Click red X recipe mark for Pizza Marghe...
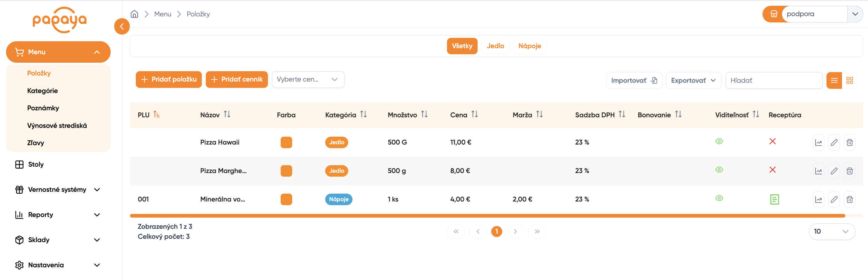 (x=772, y=169)
